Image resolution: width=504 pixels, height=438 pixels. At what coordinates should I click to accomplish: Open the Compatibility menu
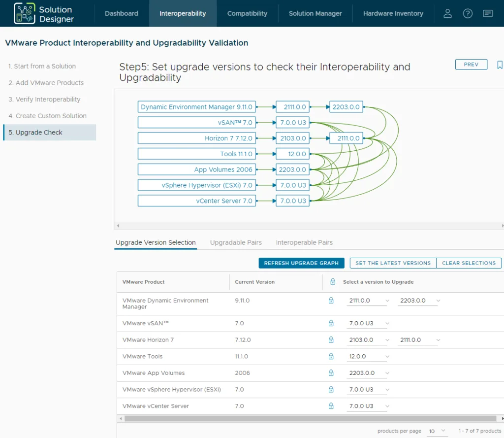(x=247, y=13)
